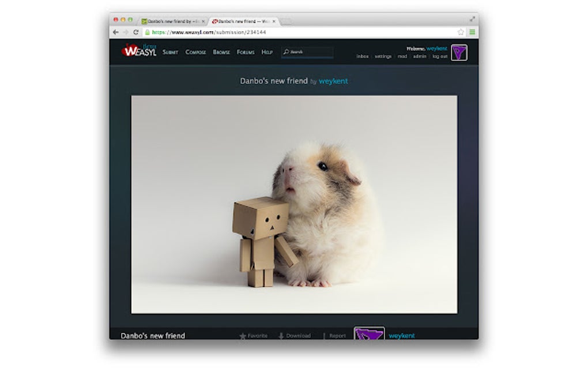588x368 pixels.
Task: Open the Forums link
Action: 246,52
